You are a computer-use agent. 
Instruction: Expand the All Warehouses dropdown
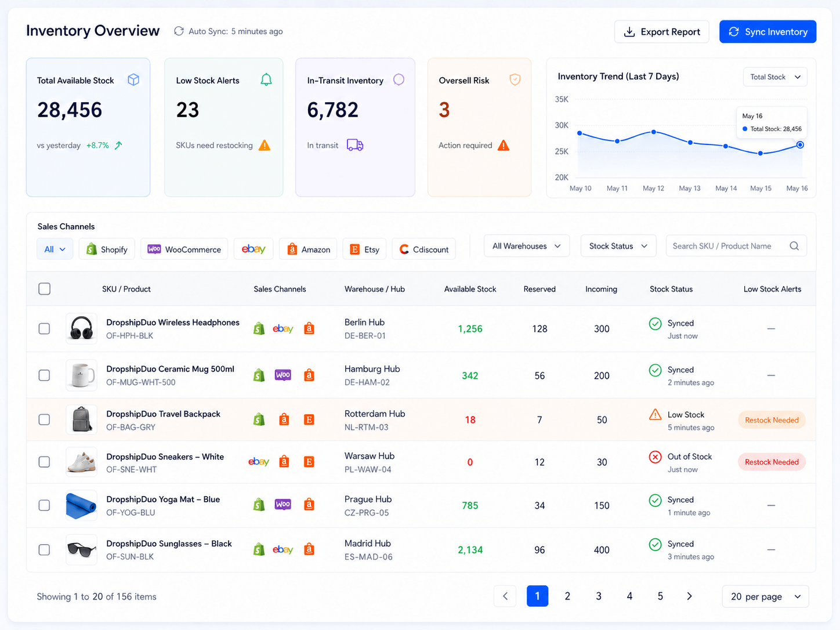(527, 246)
